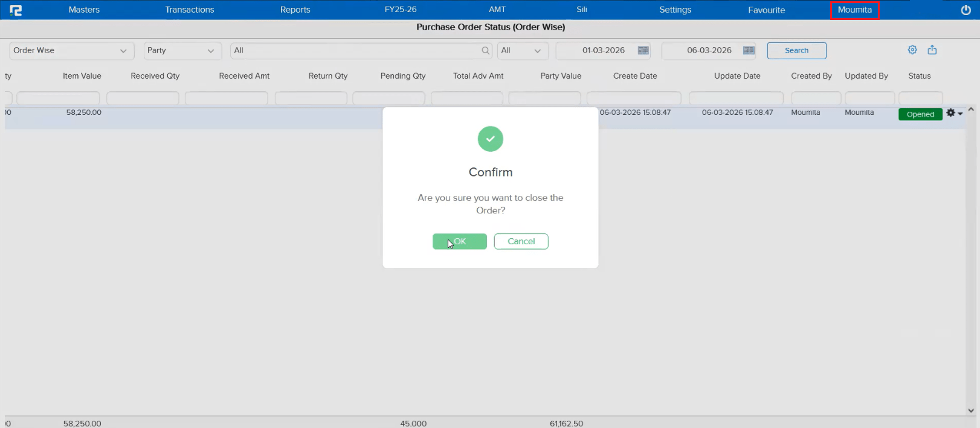Click the green checkmark in Confirm dialog

(x=491, y=139)
